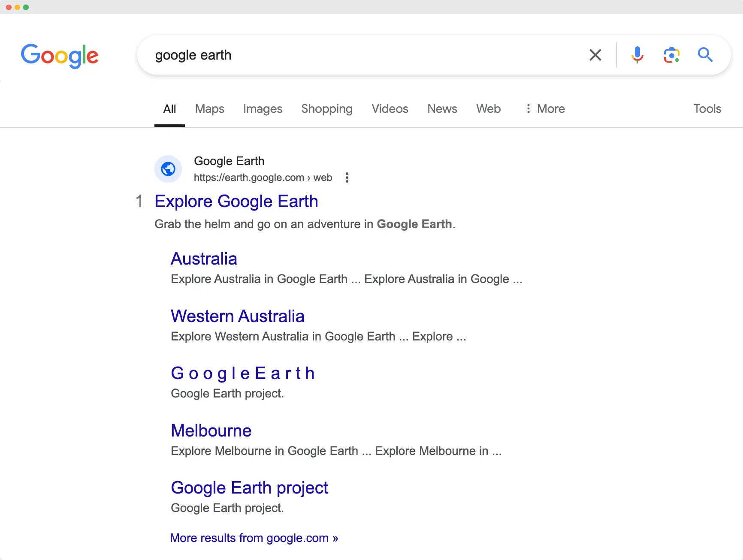
Task: Open the Melbourne sitelink
Action: 211,430
